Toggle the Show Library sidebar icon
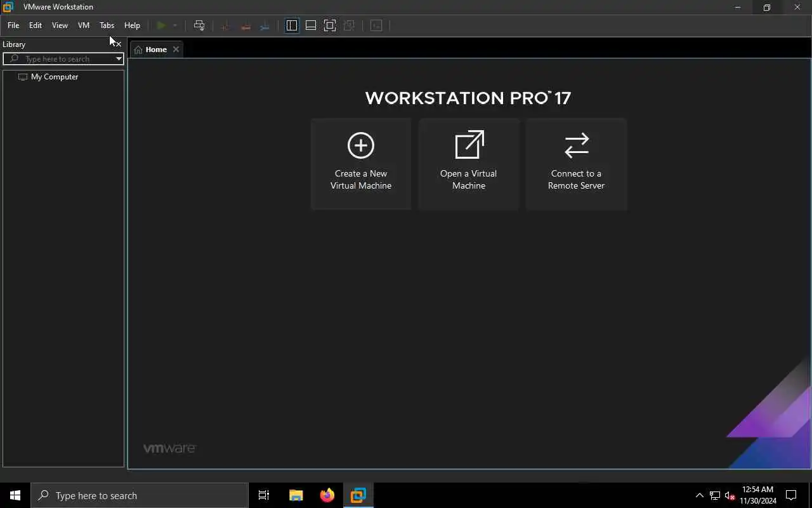The width and height of the screenshot is (812, 508). 292,25
